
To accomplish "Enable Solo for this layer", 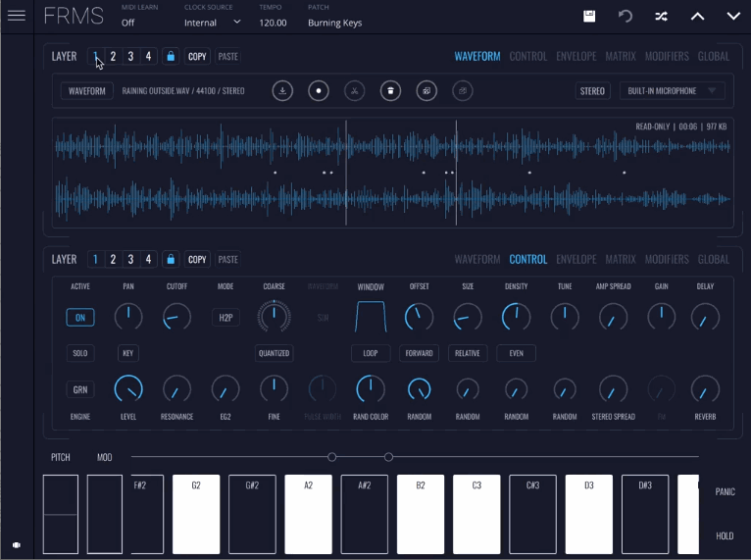I will point(80,353).
